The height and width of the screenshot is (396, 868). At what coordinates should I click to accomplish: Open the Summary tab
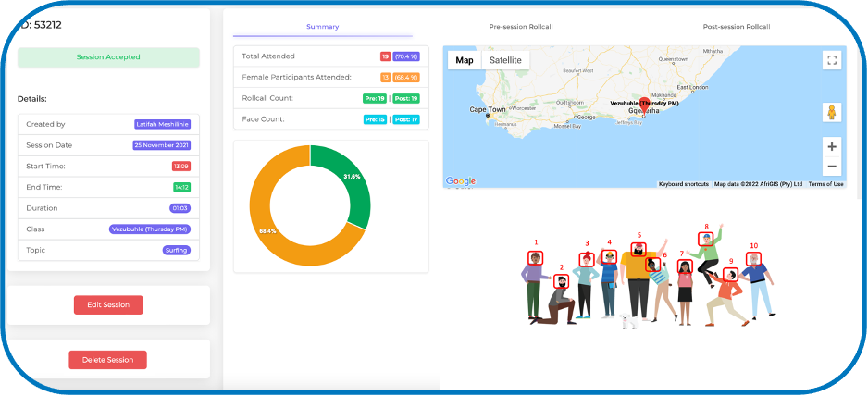(x=322, y=27)
